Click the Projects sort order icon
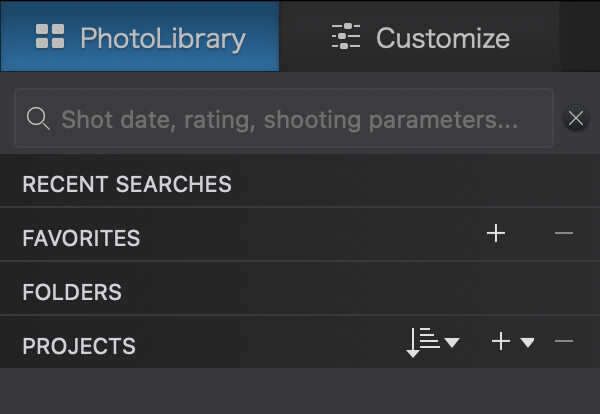 423,342
